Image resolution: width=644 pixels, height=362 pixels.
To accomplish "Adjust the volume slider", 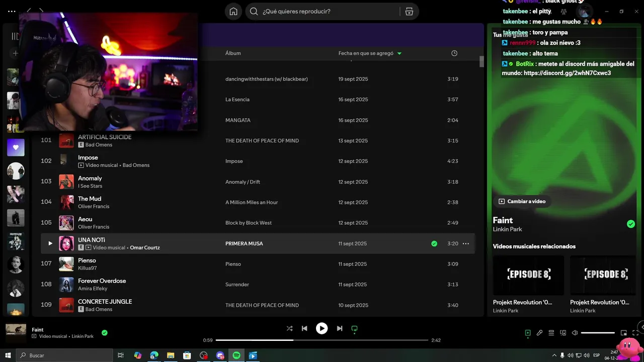I will (x=598, y=333).
